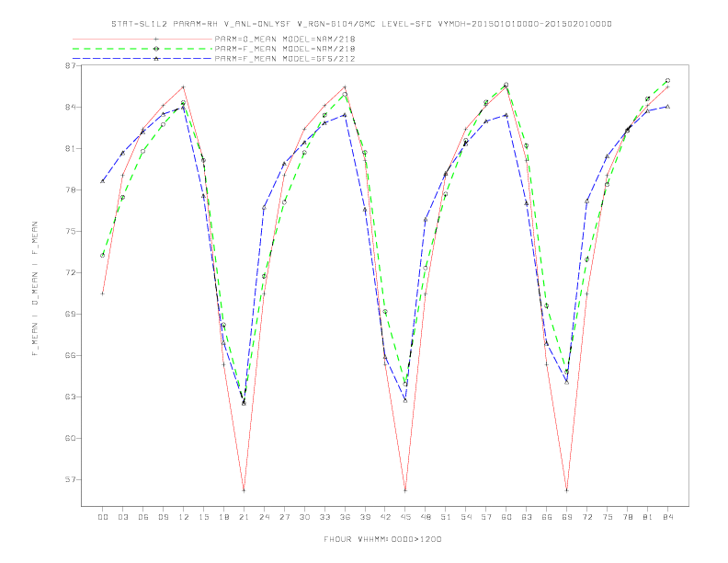728x563 pixels.
Task: Click the chart title starting with STAT=SL1L2
Action: (361, 24)
